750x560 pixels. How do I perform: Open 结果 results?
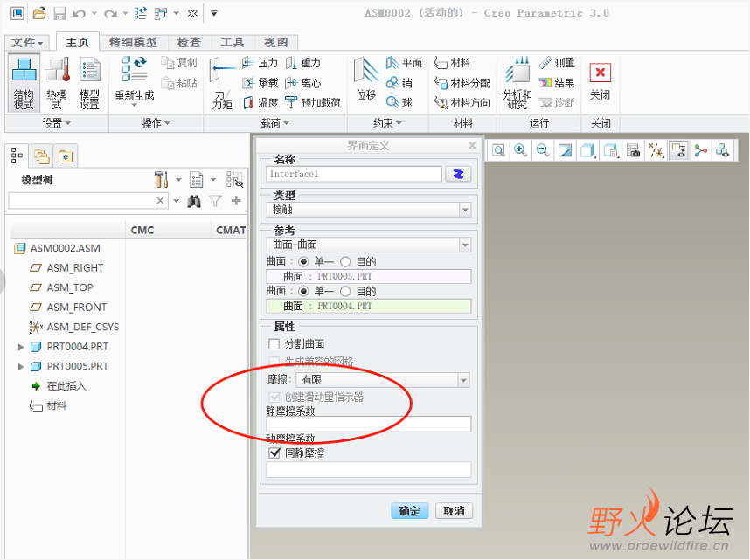556,83
